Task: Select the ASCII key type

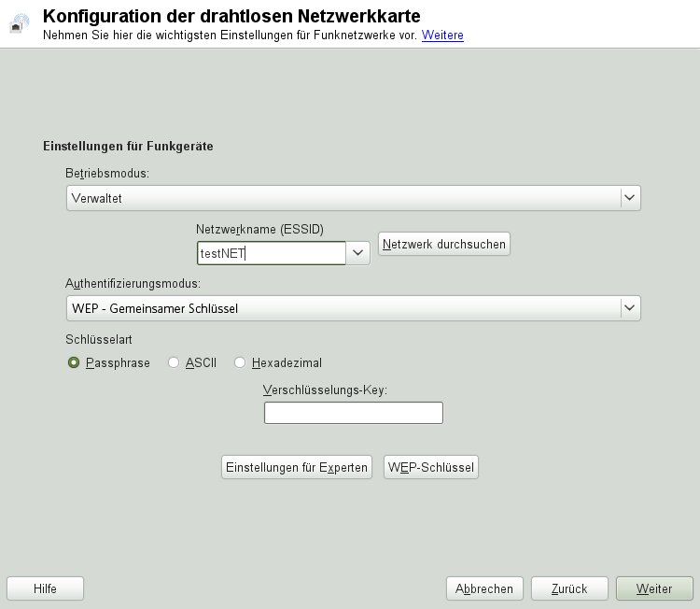Action: (x=192, y=362)
